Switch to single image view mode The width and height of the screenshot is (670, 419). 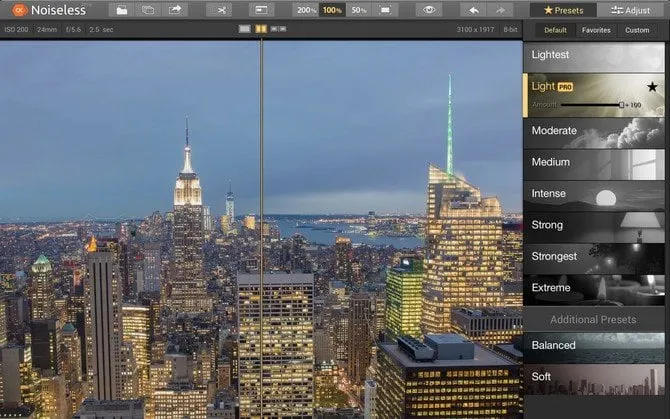tap(244, 30)
